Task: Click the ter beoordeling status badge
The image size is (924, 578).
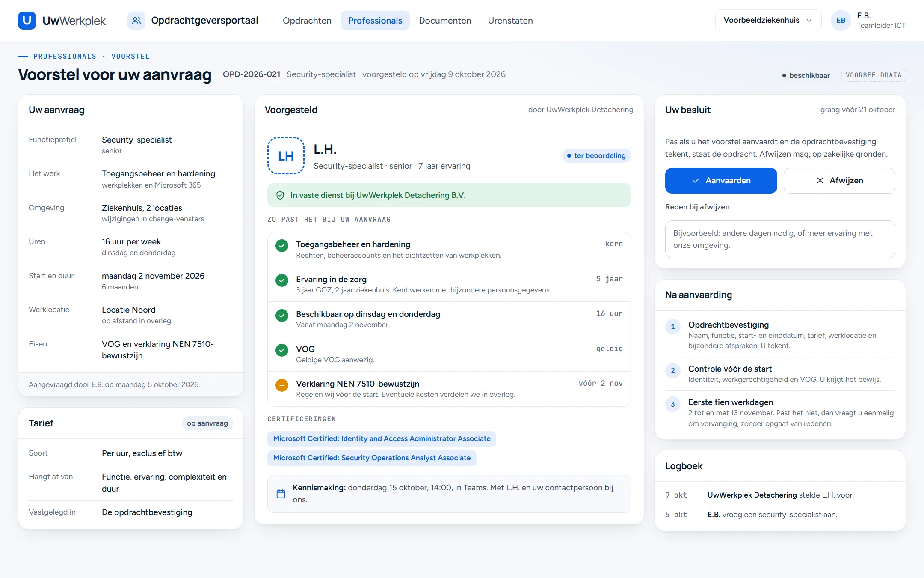Action: tap(596, 155)
